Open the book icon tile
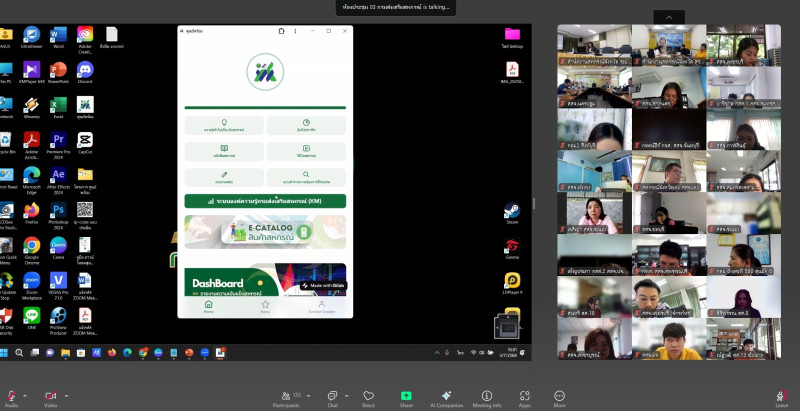 [224, 151]
